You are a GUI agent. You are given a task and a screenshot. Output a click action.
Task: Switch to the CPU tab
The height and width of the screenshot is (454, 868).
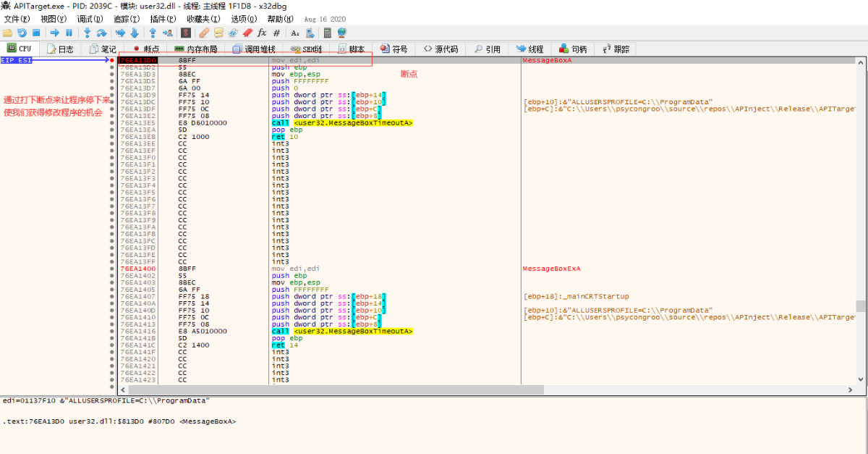click(x=19, y=49)
